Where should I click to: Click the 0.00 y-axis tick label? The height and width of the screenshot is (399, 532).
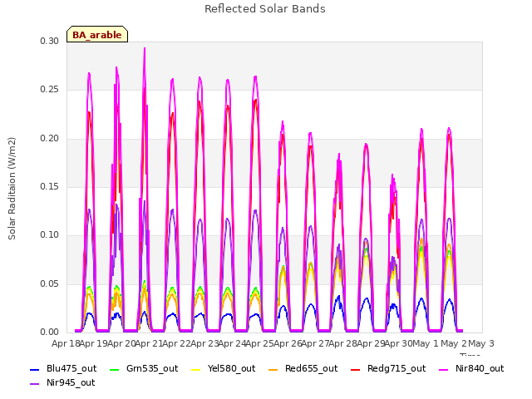(50, 332)
